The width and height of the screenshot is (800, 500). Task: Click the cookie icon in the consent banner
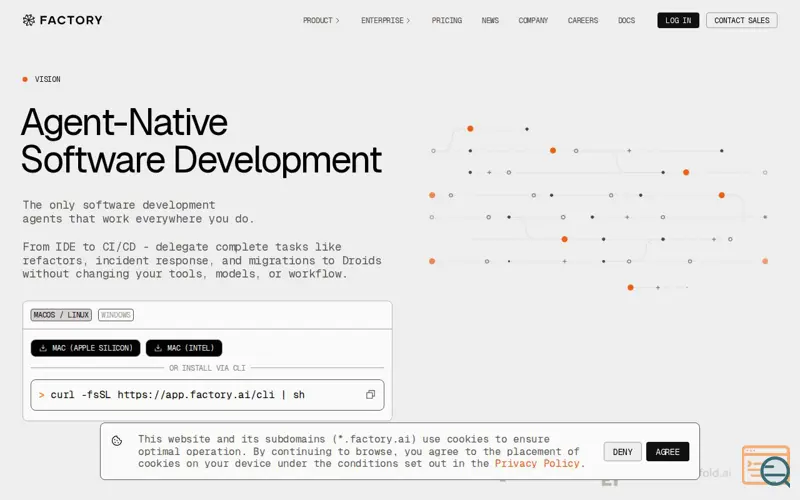tap(117, 441)
